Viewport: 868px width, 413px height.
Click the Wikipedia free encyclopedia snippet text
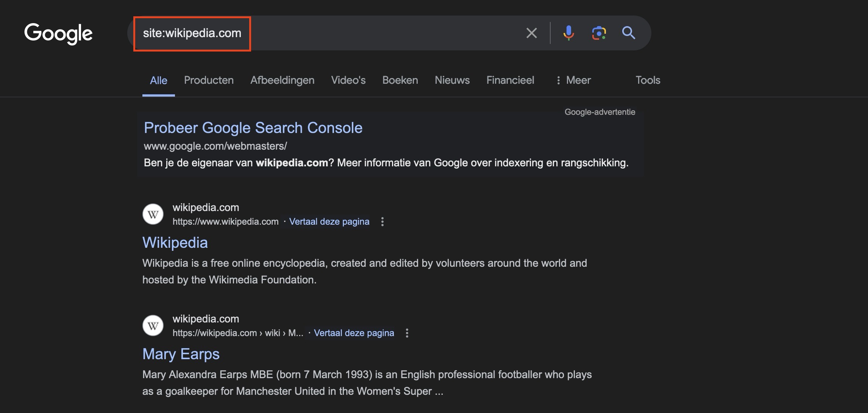365,271
